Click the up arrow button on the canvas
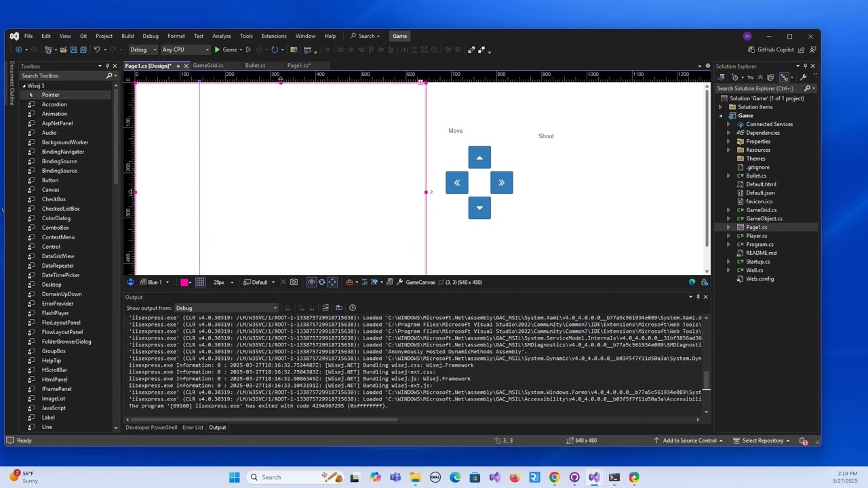 coord(479,157)
